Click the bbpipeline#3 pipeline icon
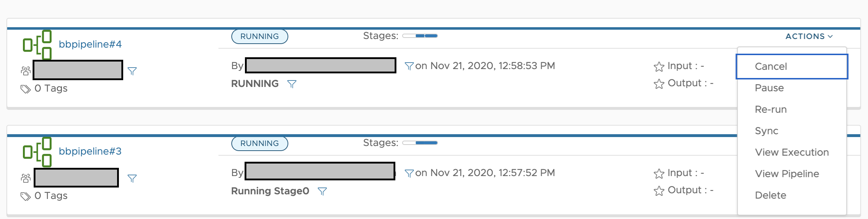The width and height of the screenshot is (868, 219). [37, 152]
